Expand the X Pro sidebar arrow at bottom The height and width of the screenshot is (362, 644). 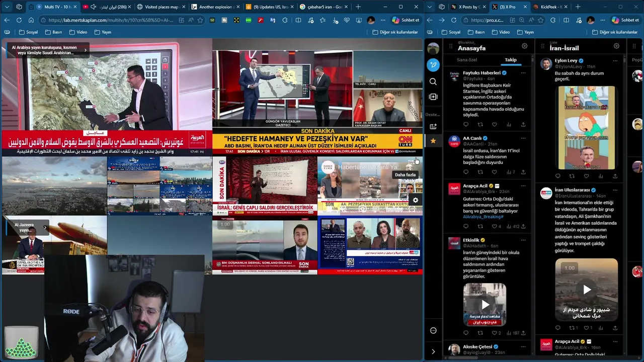(x=433, y=351)
